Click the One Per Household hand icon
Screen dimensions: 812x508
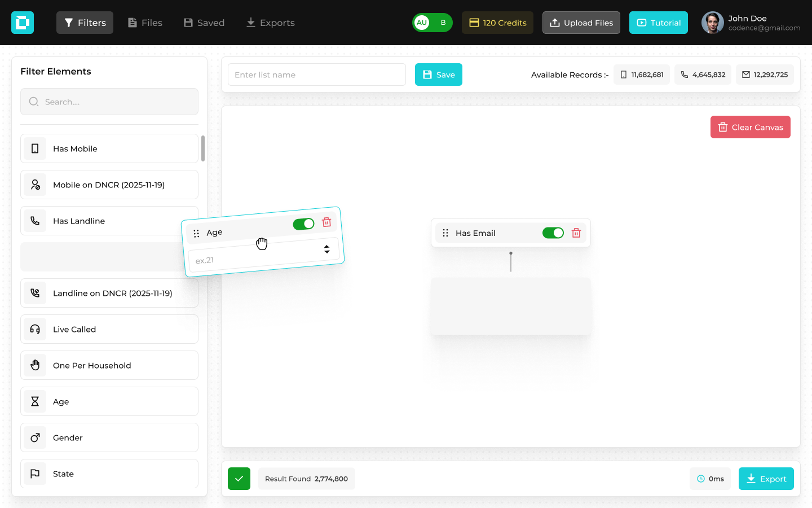35,365
